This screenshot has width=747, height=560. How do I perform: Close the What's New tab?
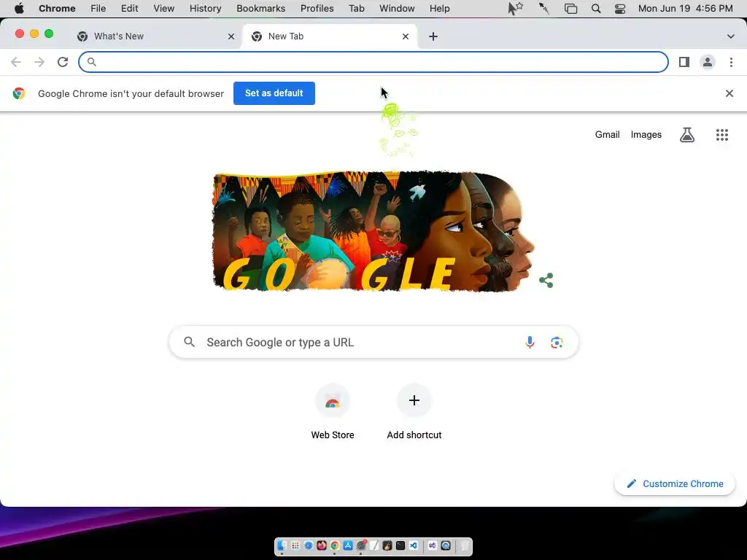231,36
